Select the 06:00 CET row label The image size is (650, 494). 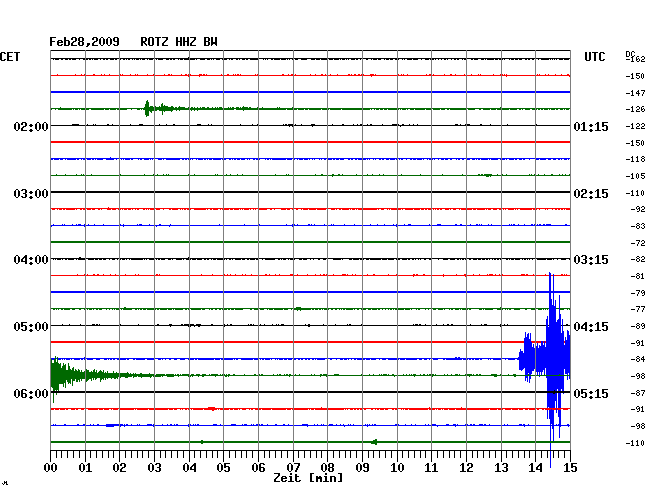31,393
